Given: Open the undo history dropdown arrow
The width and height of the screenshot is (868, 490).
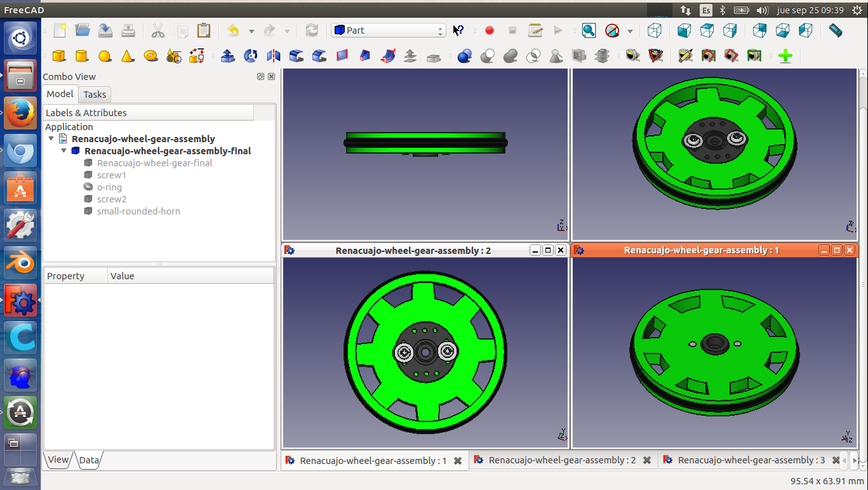Looking at the screenshot, I should coord(251,31).
